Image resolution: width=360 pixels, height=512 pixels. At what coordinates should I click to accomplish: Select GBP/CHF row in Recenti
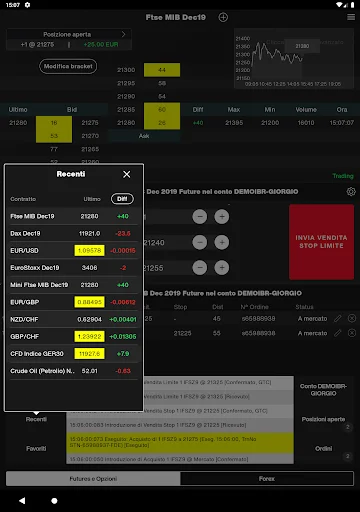point(73,336)
